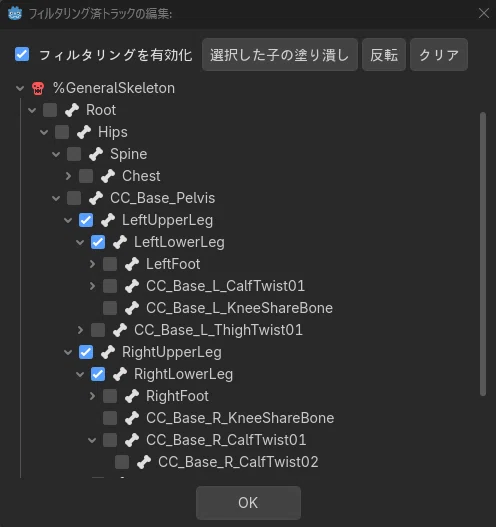The height and width of the screenshot is (527, 496).
Task: Click the 選択した子の塗り潰し button
Action: [280, 55]
